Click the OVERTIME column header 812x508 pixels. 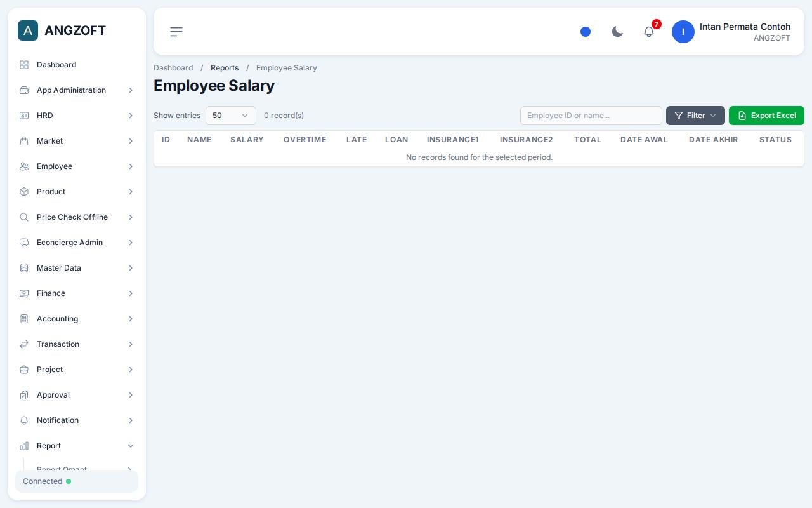click(x=304, y=140)
